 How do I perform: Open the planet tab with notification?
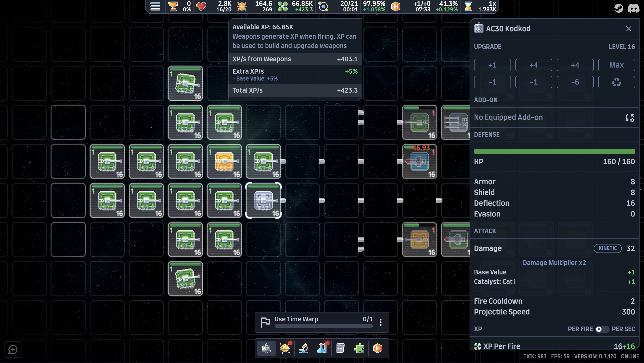pos(285,348)
